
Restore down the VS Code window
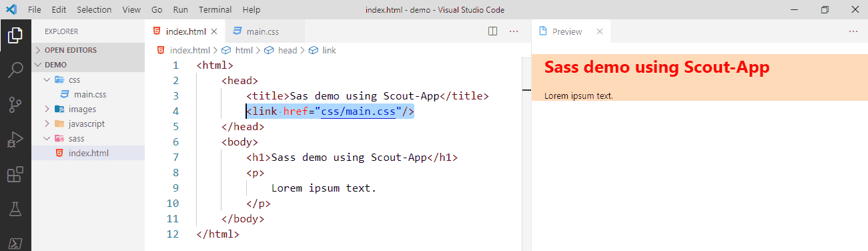click(825, 10)
